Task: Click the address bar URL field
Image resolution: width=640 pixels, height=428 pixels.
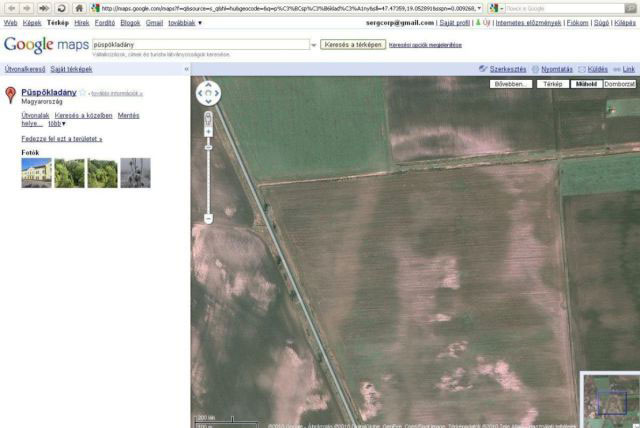Action: tap(287, 8)
